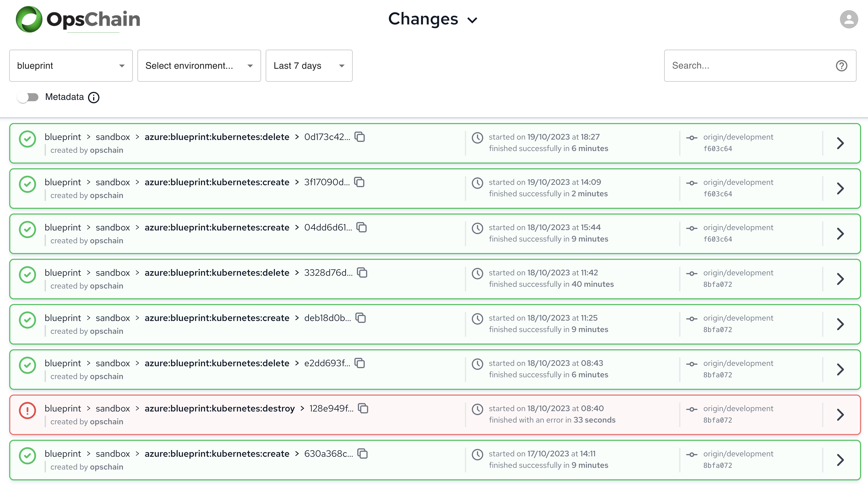Click clock icon for change started 18/10/2023 11:42
This screenshot has height=485, width=868.
coord(478,274)
